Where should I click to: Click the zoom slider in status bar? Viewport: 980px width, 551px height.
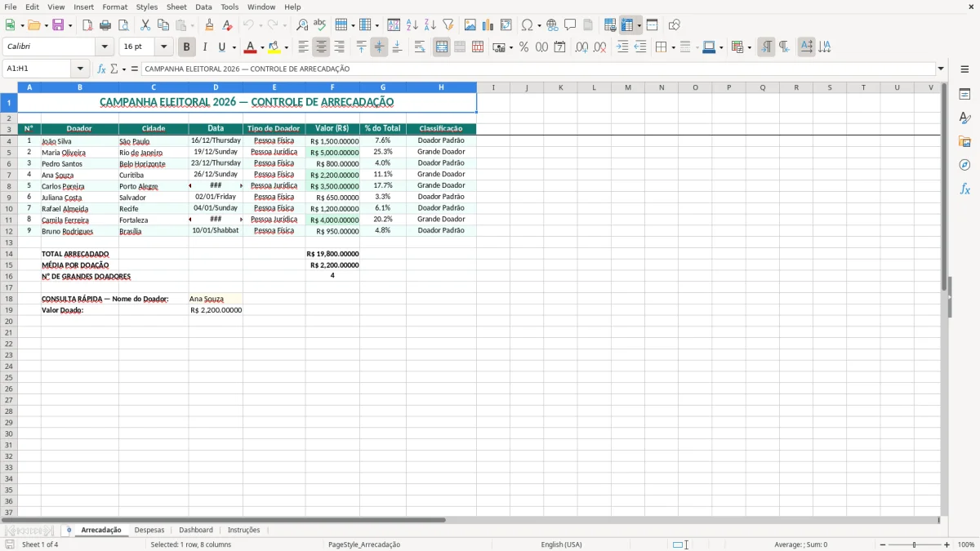click(914, 544)
